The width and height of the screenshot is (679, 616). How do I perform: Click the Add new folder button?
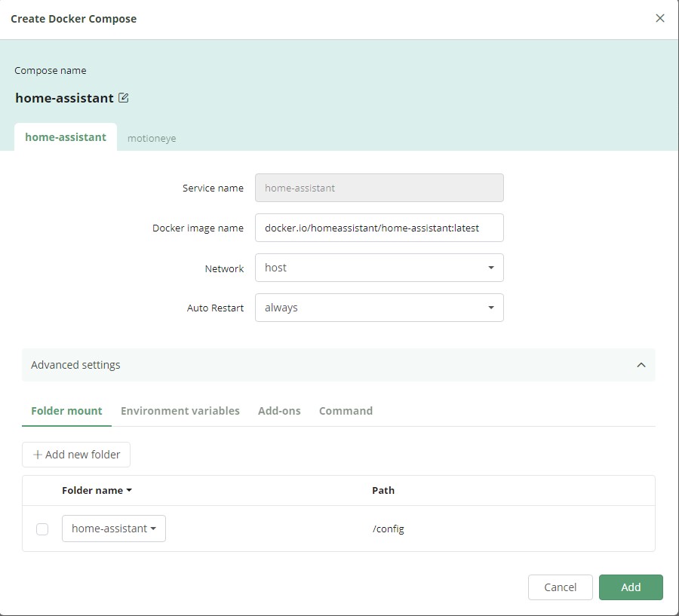click(76, 455)
